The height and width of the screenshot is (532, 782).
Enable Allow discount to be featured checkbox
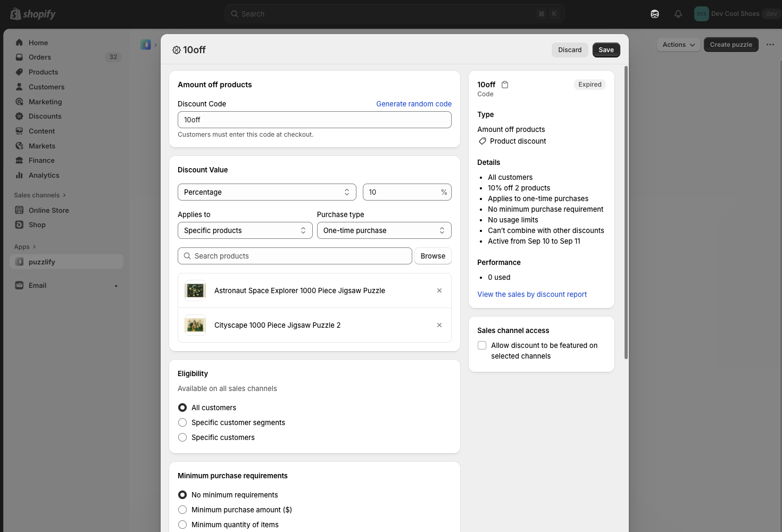coord(482,345)
